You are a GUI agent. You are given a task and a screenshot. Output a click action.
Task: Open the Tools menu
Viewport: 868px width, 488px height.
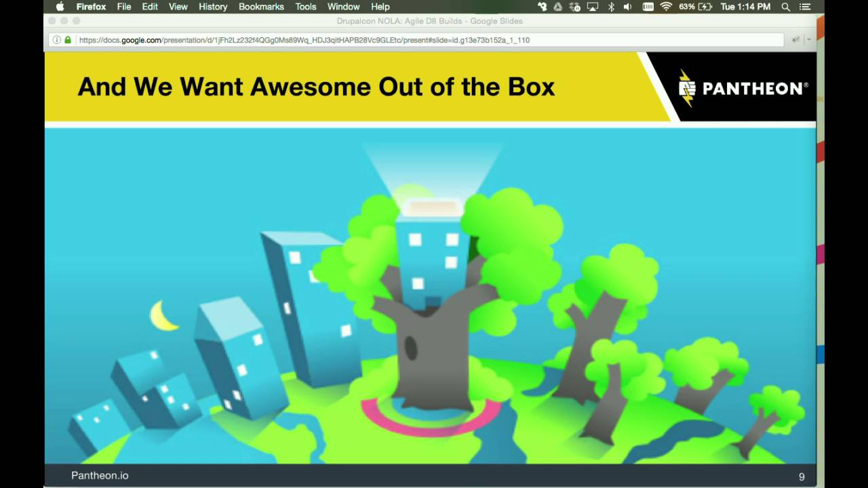click(306, 7)
